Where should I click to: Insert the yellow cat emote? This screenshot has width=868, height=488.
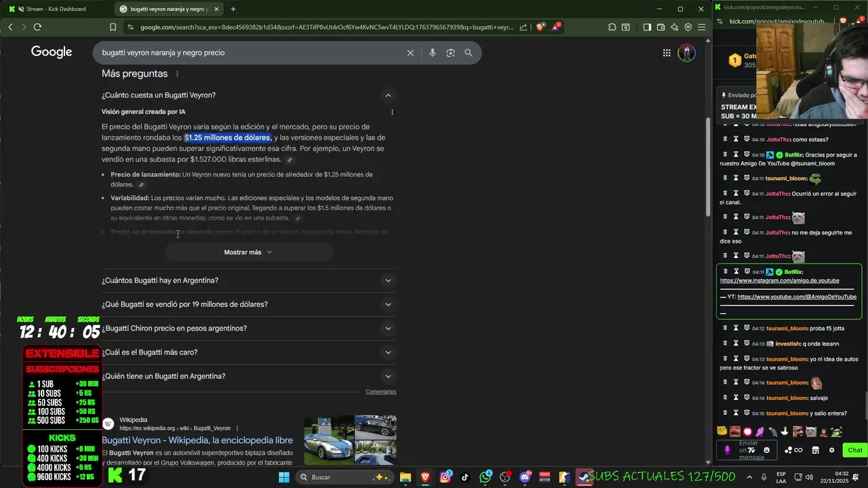(x=722, y=431)
